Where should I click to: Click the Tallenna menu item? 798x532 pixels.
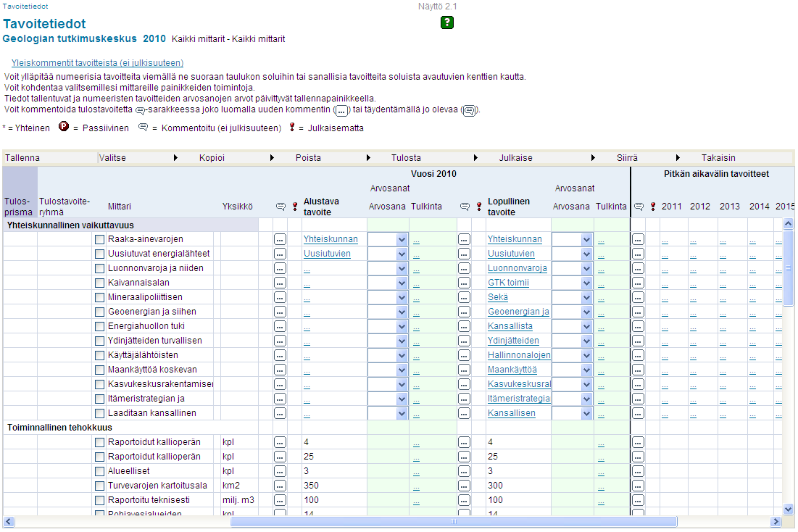point(22,158)
